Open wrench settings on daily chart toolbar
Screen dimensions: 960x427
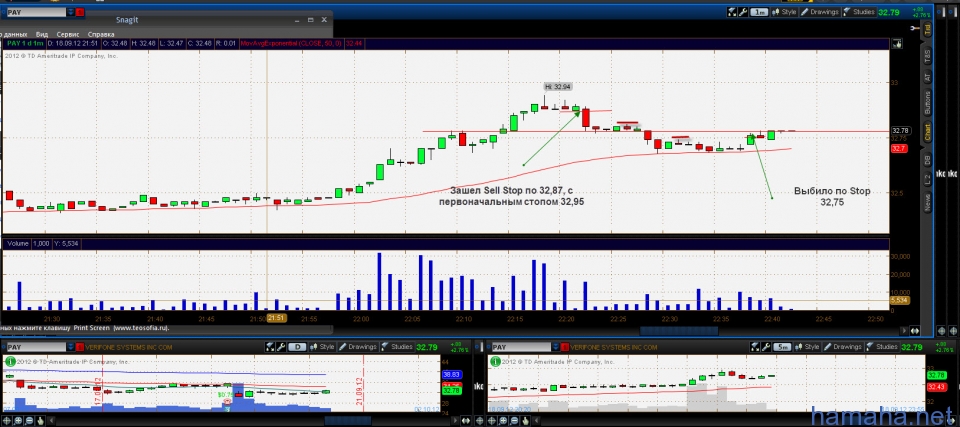coord(281,347)
